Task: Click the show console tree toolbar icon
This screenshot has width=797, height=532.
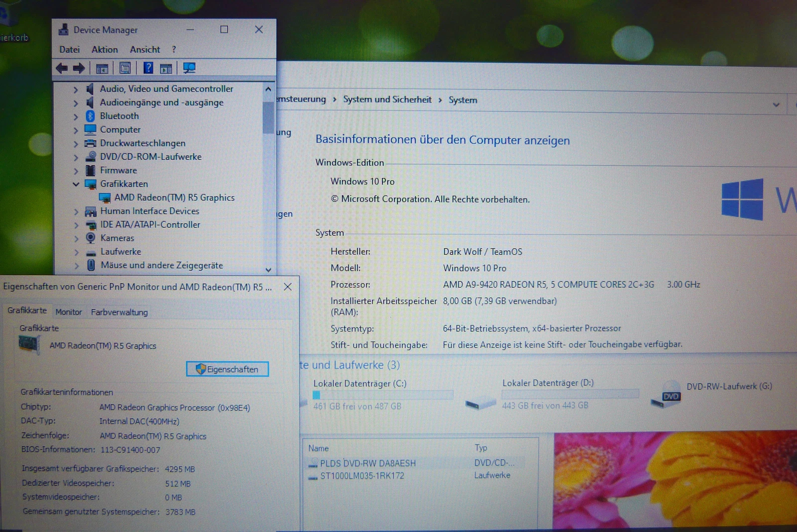Action: (102, 69)
